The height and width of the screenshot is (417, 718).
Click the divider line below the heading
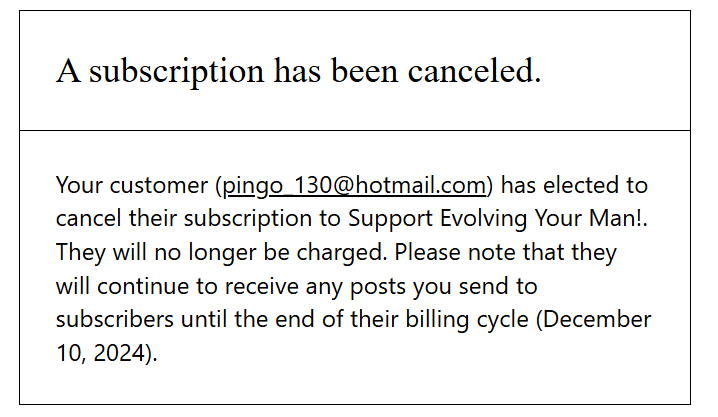pos(355,130)
